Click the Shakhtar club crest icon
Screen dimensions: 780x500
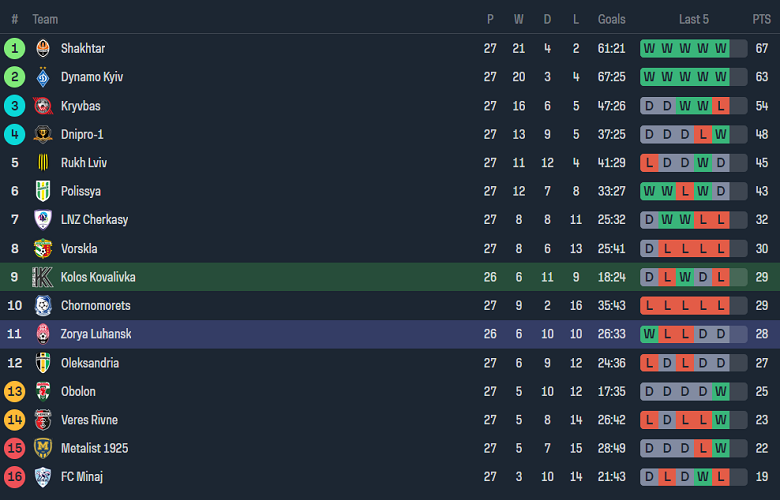[x=43, y=48]
